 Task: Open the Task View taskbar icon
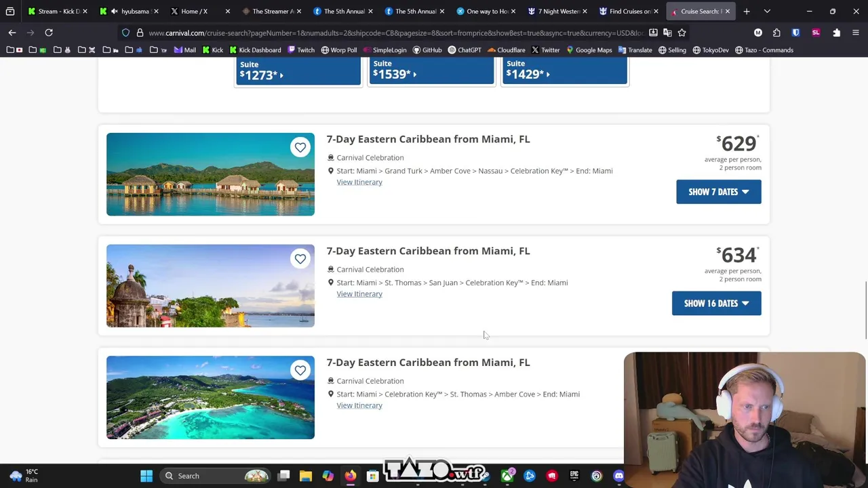(283, 476)
